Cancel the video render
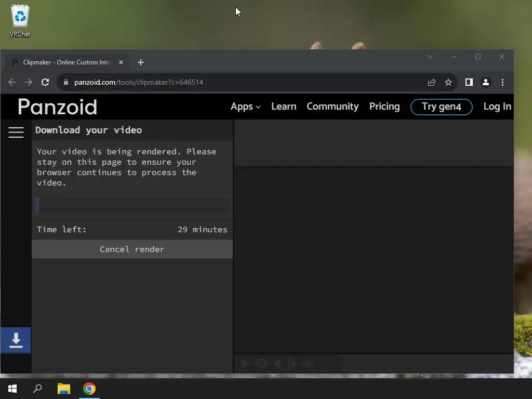The height and width of the screenshot is (399, 532). pos(132,249)
